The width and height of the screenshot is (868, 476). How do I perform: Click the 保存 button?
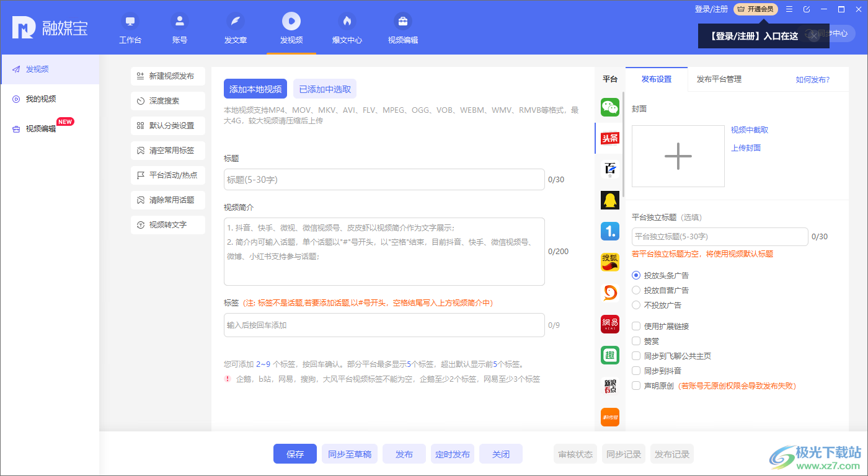(295, 454)
